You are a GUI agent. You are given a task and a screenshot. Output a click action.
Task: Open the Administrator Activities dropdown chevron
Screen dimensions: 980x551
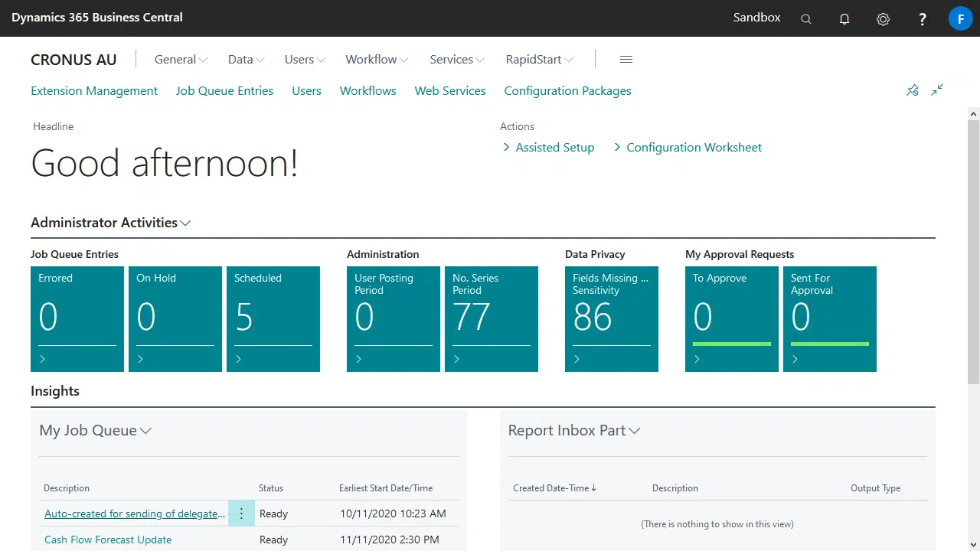(x=185, y=223)
